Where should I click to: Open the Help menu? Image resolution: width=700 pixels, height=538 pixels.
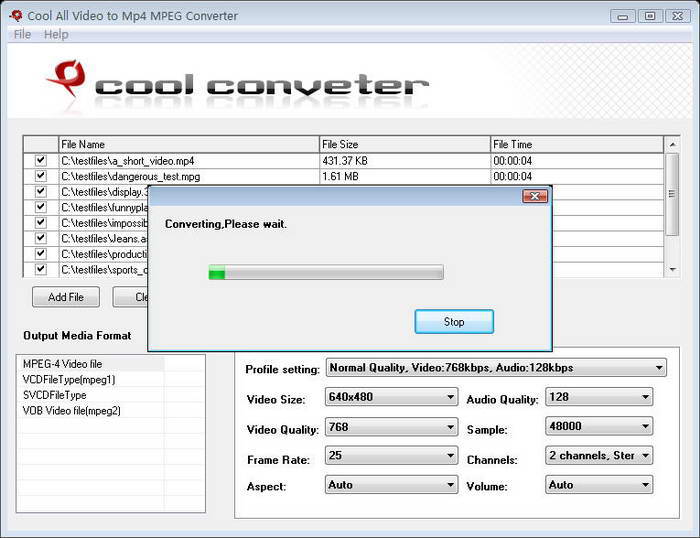56,34
